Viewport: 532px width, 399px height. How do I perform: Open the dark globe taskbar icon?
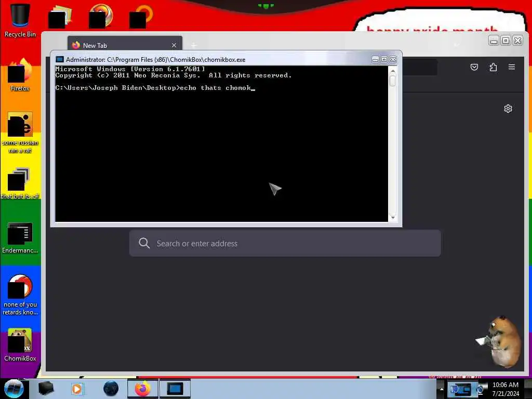pyautogui.click(x=111, y=389)
